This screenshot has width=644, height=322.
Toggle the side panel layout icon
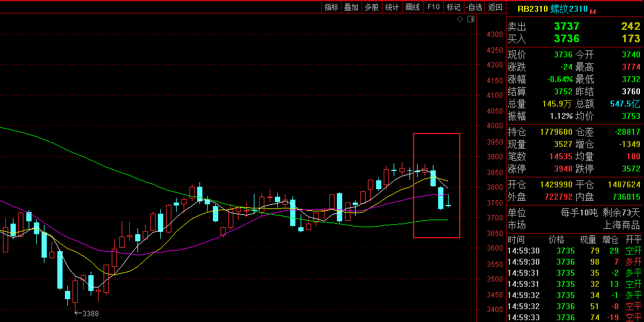tap(470, 19)
